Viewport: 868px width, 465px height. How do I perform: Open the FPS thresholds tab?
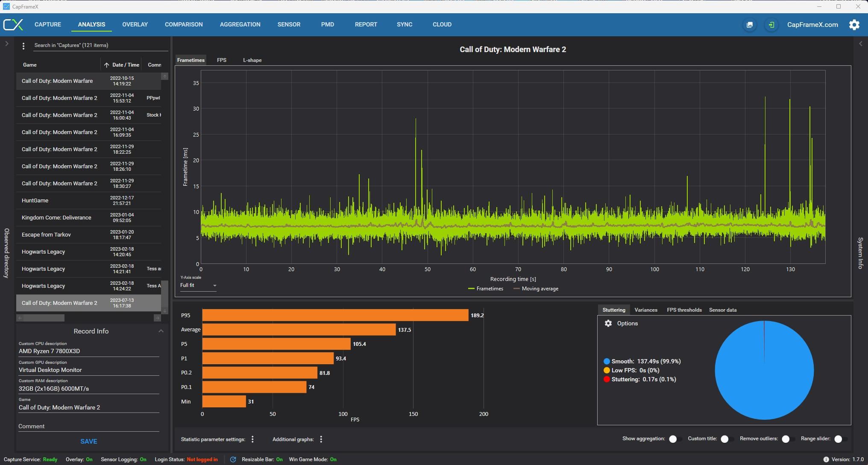coord(684,310)
